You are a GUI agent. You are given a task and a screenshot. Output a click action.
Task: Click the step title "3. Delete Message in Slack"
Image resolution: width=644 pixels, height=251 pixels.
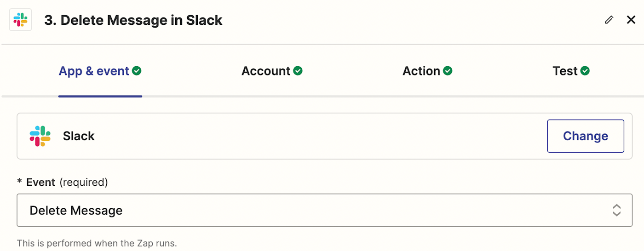point(133,20)
